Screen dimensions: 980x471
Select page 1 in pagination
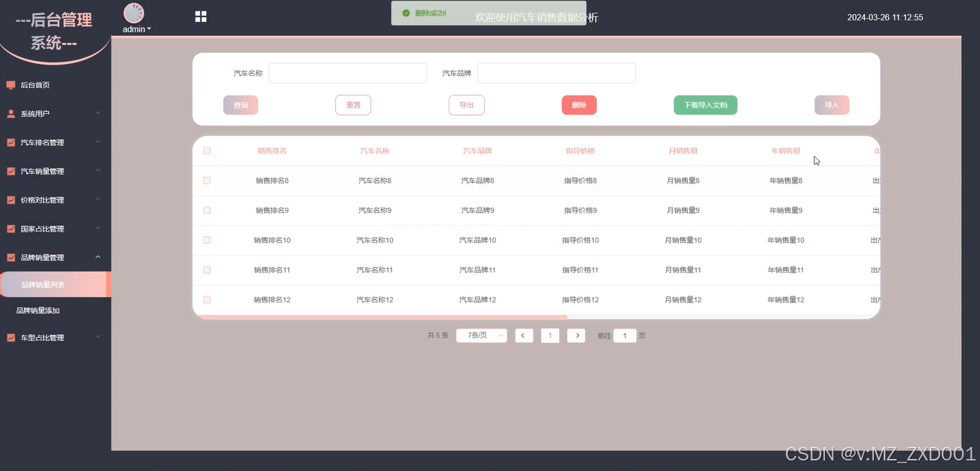coord(550,336)
